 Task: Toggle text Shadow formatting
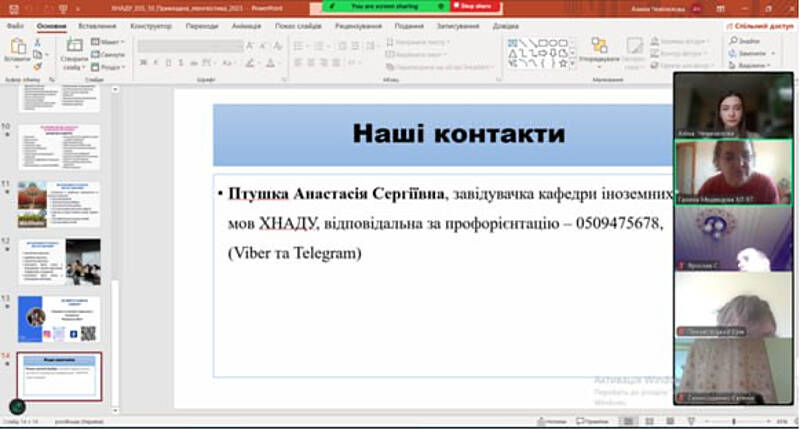click(181, 63)
